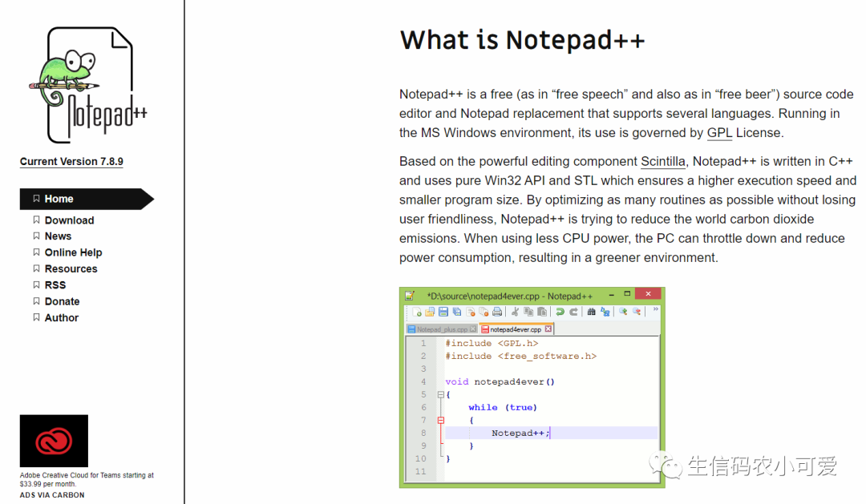
Task: Click the '#include <GPL.h>' code line
Action: tap(492, 344)
